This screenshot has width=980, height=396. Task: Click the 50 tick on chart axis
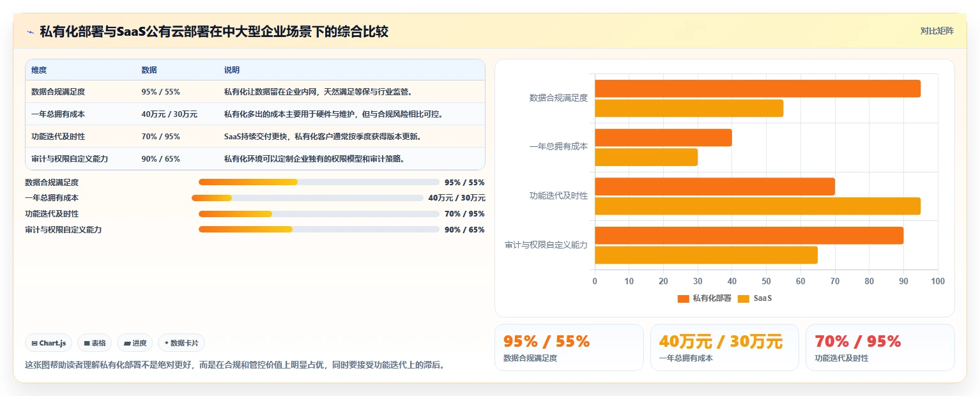766,281
